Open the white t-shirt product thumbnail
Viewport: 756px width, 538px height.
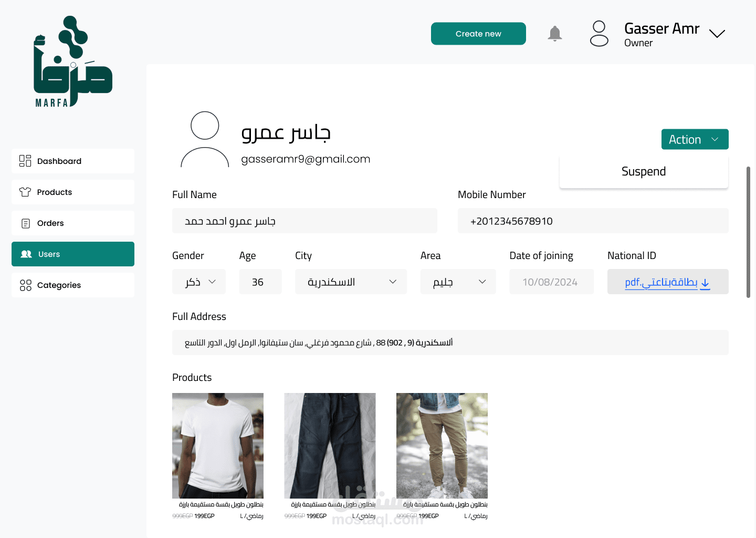point(218,446)
